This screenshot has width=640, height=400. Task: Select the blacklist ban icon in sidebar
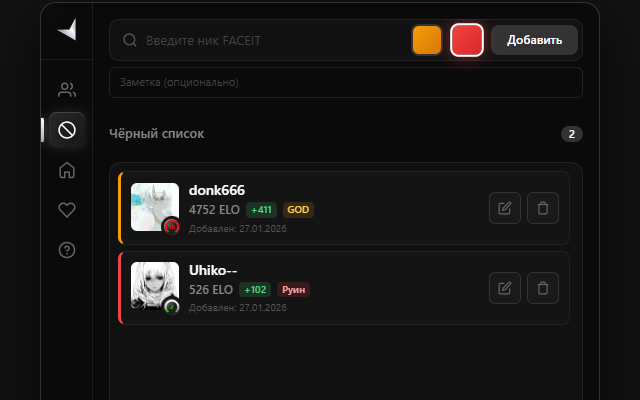coord(67,130)
